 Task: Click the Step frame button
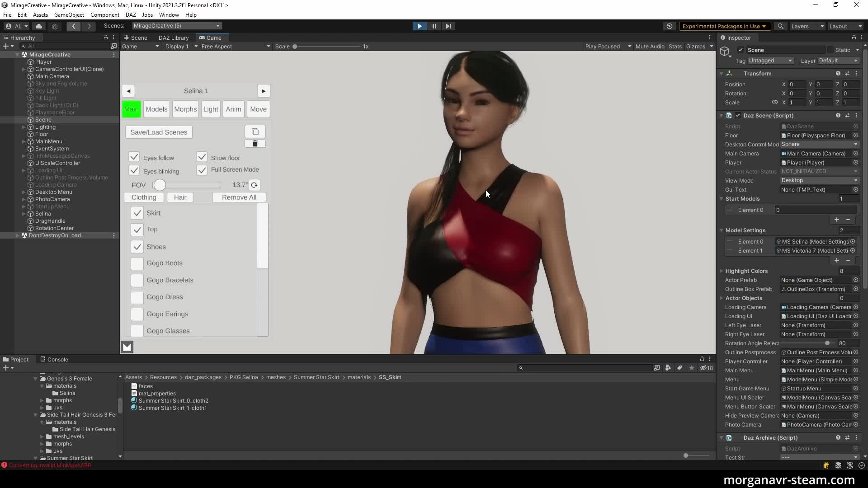(448, 26)
